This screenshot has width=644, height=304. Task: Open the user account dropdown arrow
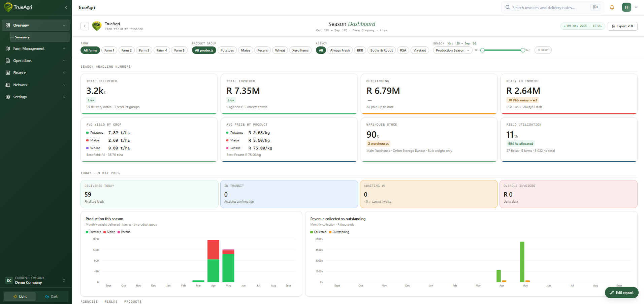pyautogui.click(x=636, y=7)
